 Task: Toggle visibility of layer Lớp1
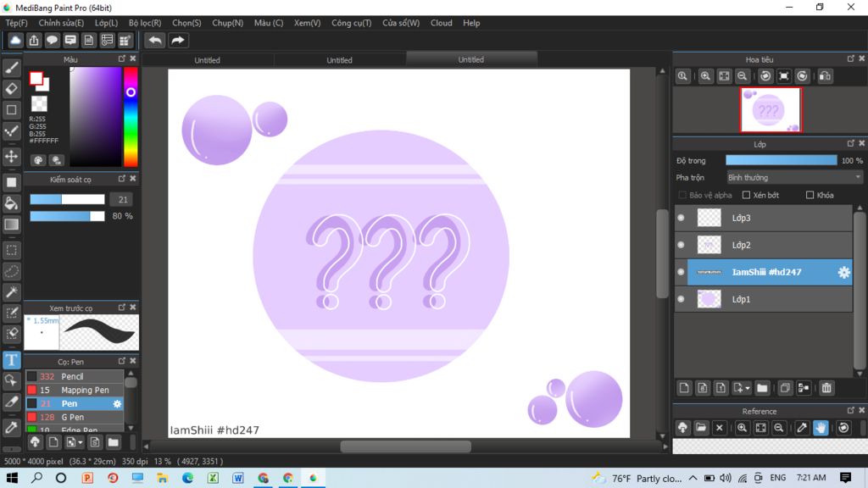pos(681,299)
